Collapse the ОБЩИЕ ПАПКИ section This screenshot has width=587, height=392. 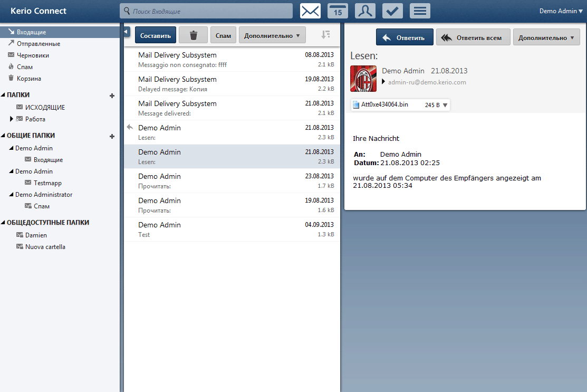pos(4,136)
